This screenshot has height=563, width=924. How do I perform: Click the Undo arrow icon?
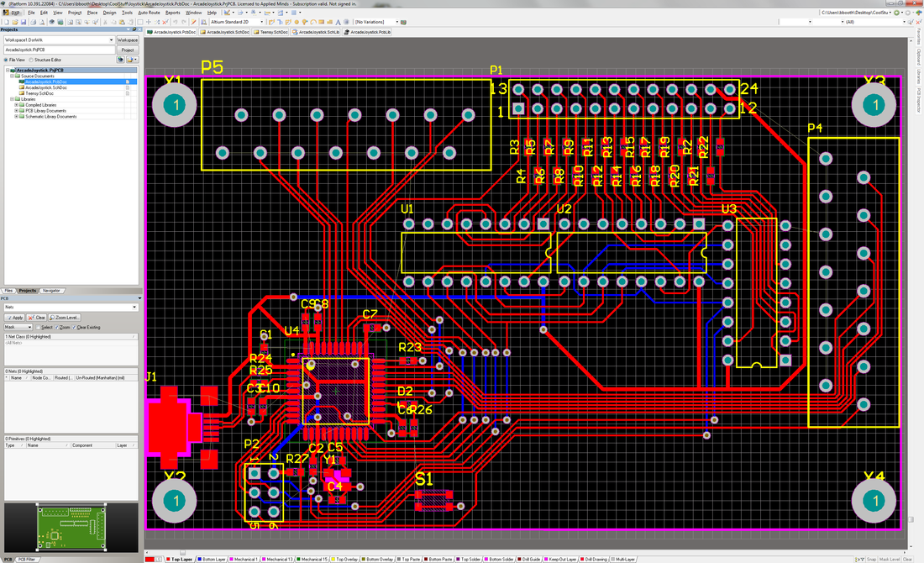coord(176,22)
